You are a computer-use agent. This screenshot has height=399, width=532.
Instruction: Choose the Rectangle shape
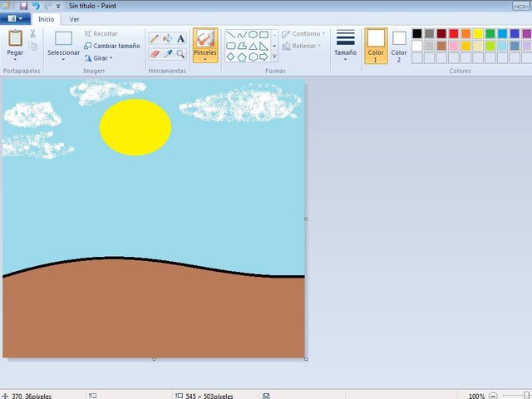tap(264, 34)
